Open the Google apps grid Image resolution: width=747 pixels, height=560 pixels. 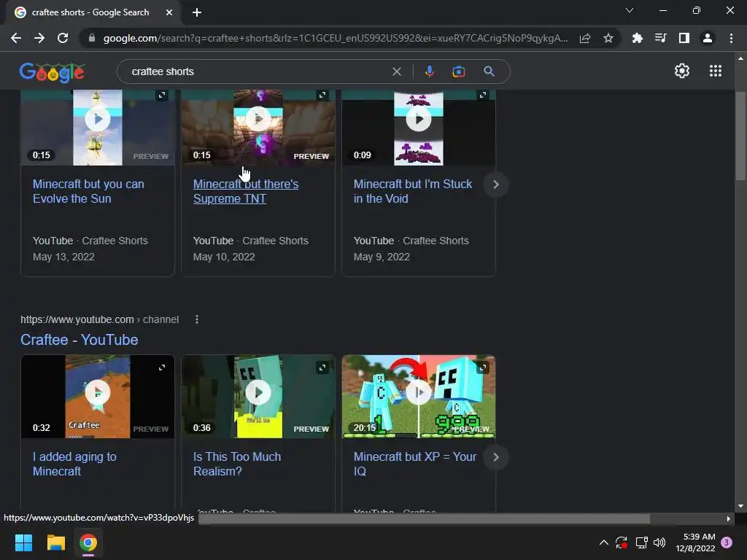pyautogui.click(x=716, y=71)
